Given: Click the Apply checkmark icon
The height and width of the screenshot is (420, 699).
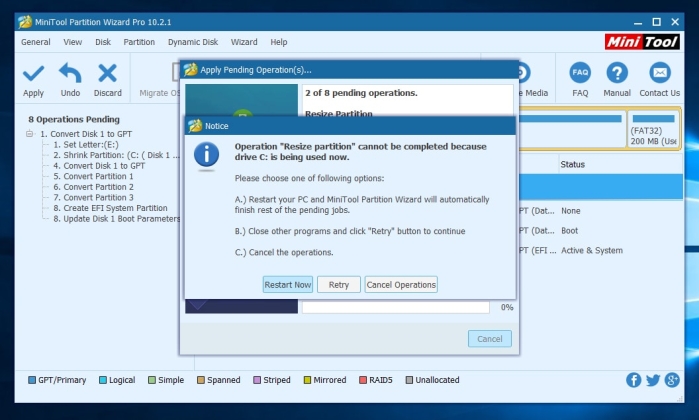Looking at the screenshot, I should 33,73.
